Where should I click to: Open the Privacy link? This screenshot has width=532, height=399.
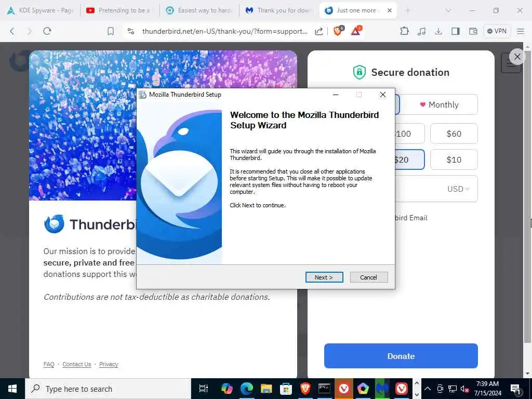click(109, 364)
